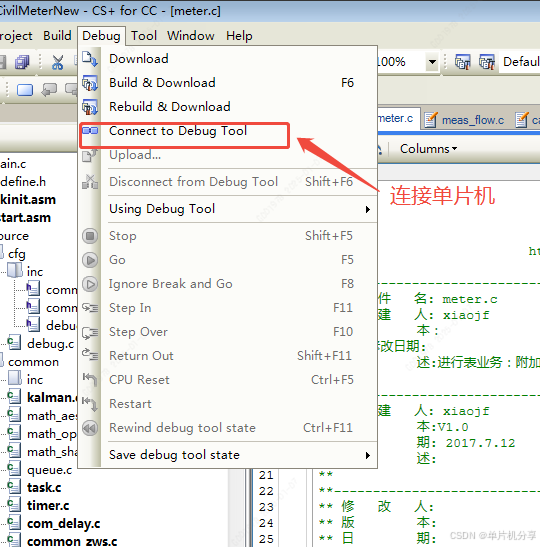Click the meter.c filename in code comment
540x547 pixels.
pyautogui.click(x=470, y=299)
